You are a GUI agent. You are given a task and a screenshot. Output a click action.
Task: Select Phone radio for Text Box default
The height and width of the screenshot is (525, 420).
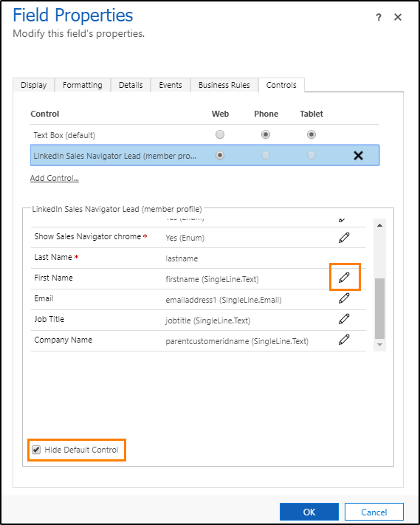tap(266, 134)
